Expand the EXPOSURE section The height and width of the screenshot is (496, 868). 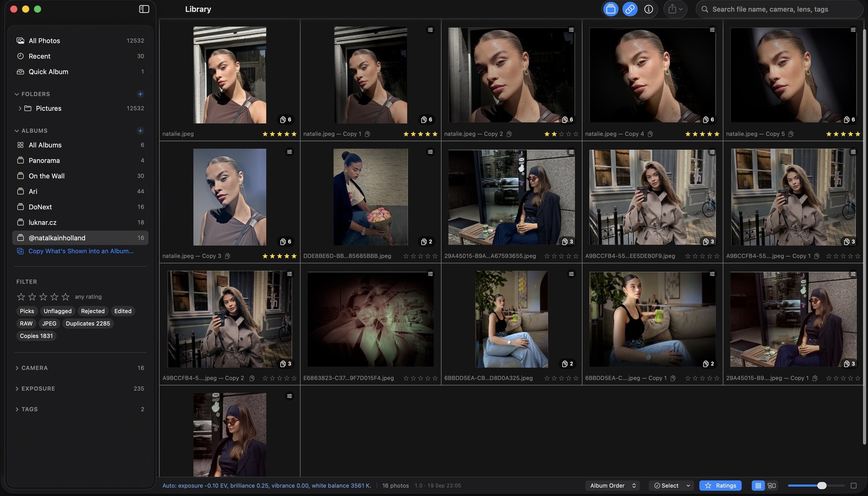coord(17,389)
